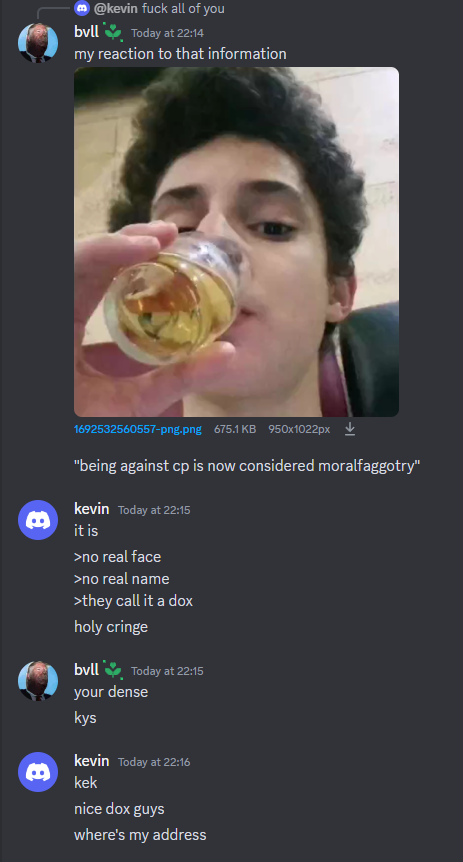Click kevin's Discord avatar at 22:16

pos(38,772)
